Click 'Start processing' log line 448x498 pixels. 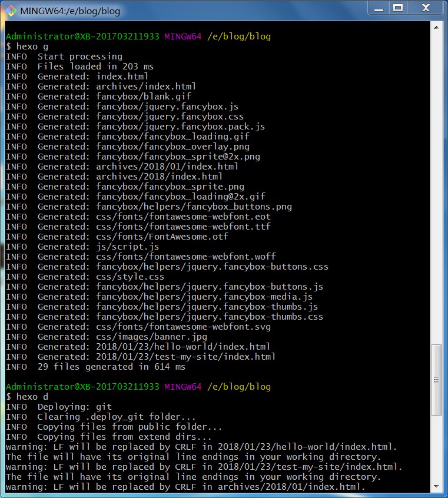[64, 57]
